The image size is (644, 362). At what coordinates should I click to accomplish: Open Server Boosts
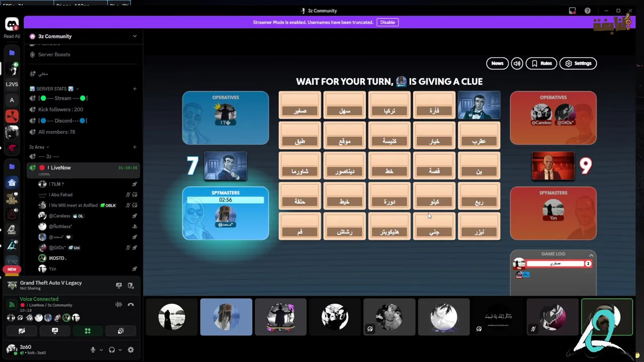54,54
